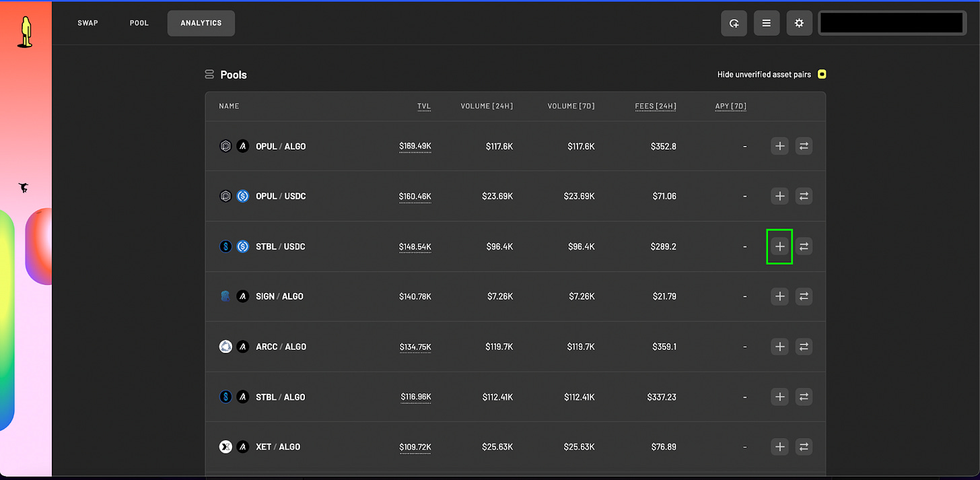Click fees value $289.2
Screen dimensions: 980x480
664,246
